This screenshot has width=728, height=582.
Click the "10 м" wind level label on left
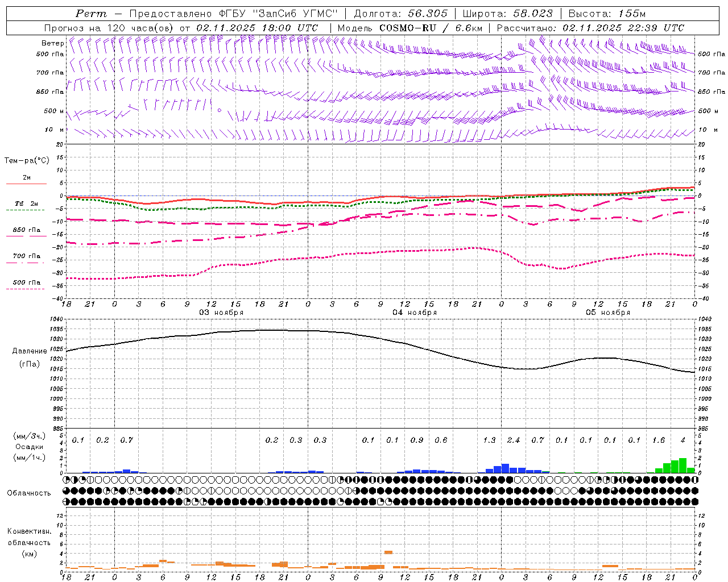pos(54,130)
